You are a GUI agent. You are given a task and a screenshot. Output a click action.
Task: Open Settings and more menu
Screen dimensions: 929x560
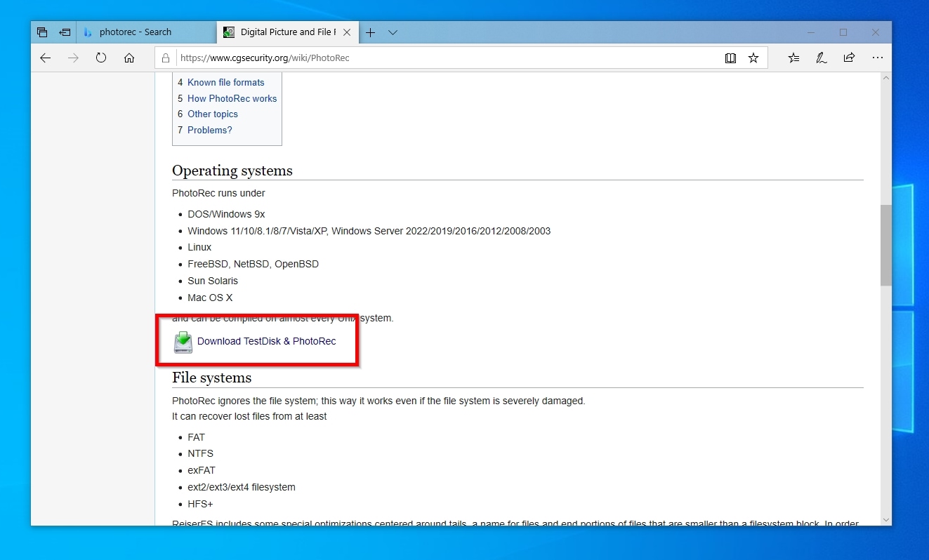(x=877, y=58)
